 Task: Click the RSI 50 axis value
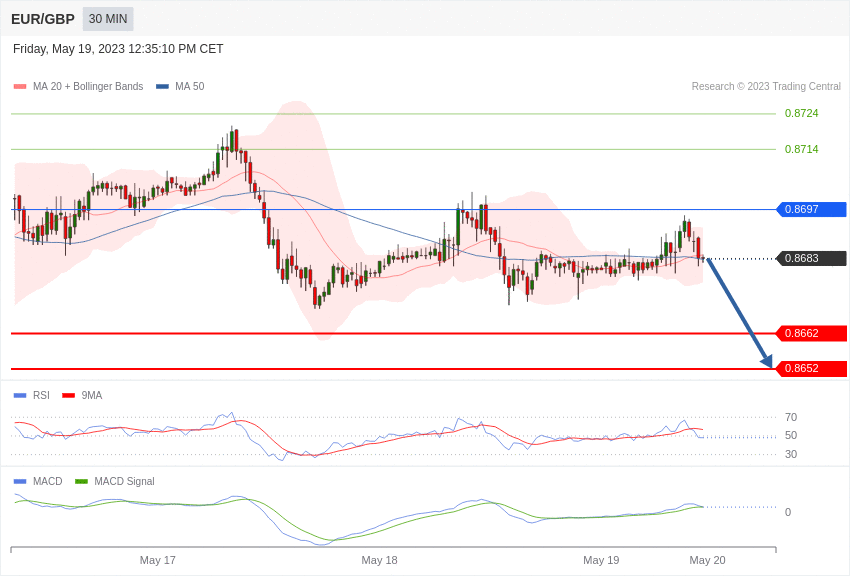click(791, 436)
